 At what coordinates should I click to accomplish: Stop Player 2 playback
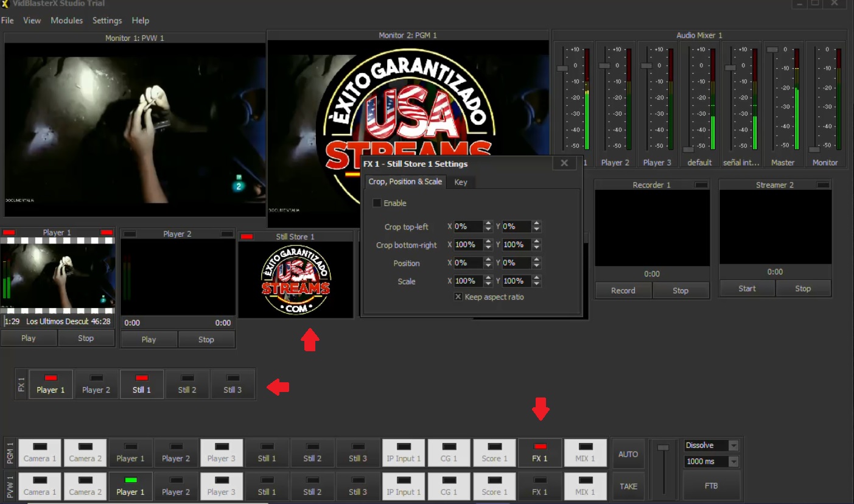(x=206, y=339)
